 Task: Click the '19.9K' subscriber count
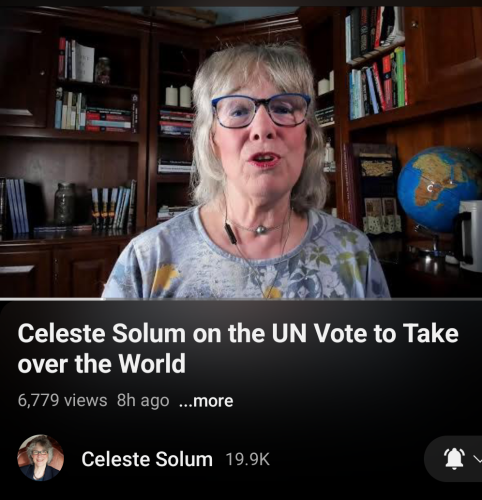click(x=248, y=459)
